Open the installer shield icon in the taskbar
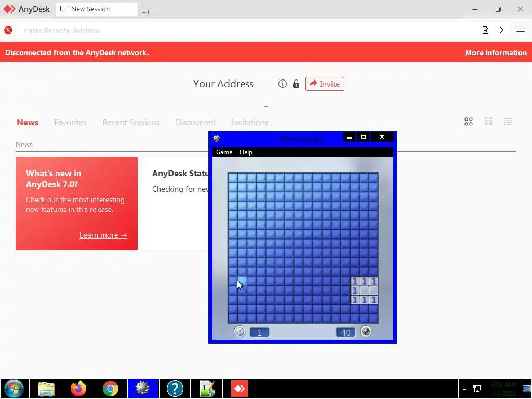Screen dimensions: 532x399 click(x=207, y=389)
